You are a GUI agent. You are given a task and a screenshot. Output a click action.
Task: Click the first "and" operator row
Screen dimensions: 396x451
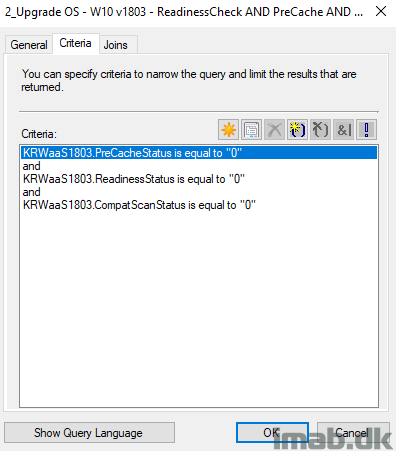pyautogui.click(x=199, y=166)
